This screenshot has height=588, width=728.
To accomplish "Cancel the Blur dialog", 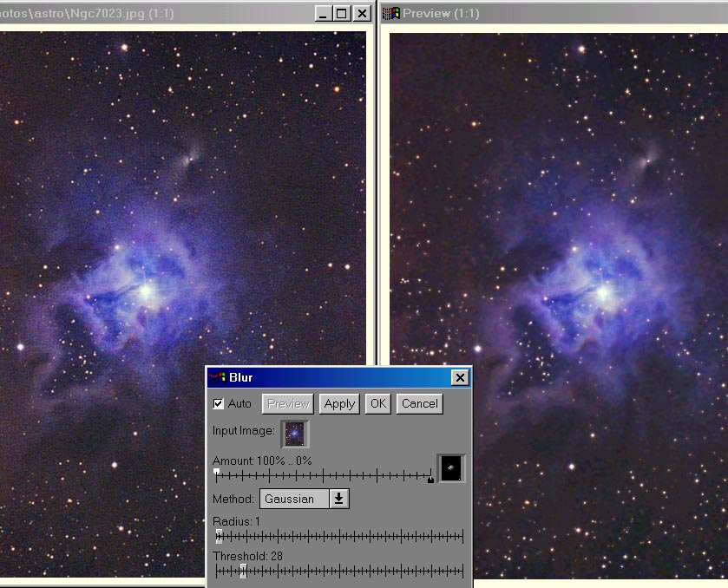I will [419, 403].
